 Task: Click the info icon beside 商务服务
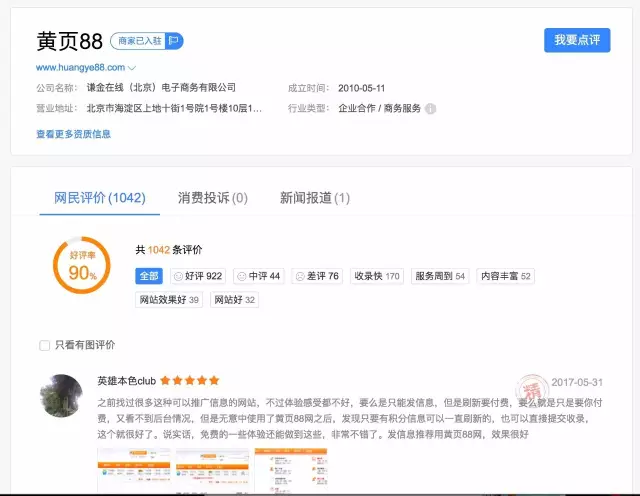431,109
